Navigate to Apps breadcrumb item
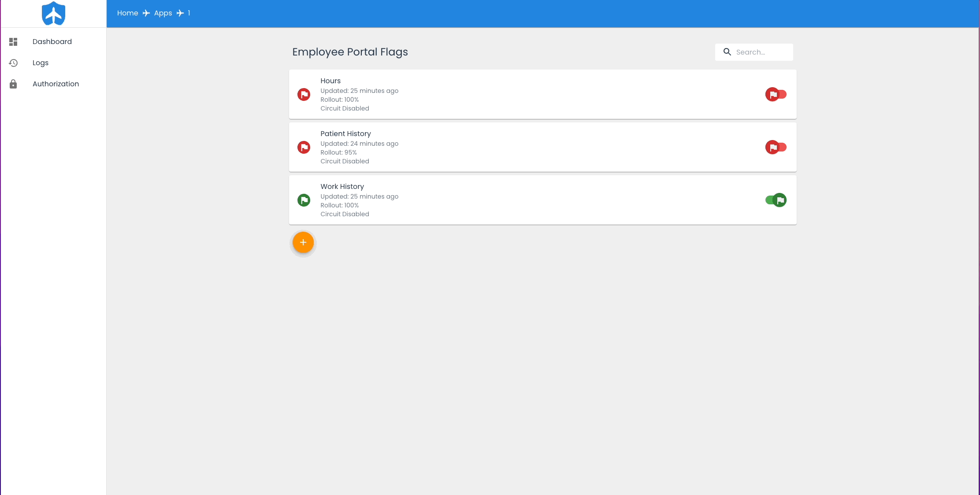 [163, 13]
